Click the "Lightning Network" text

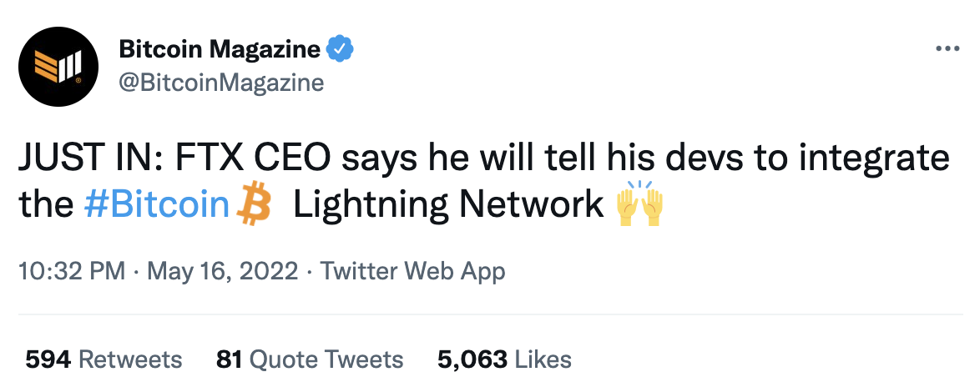(x=448, y=205)
